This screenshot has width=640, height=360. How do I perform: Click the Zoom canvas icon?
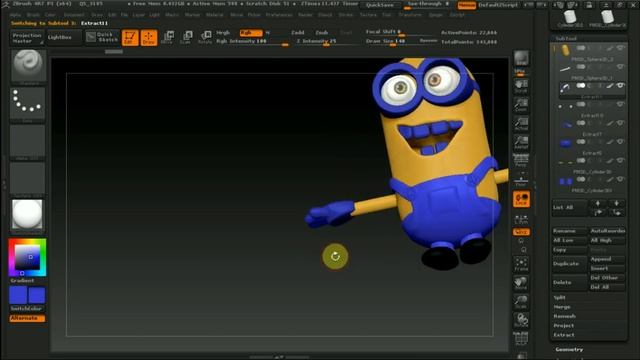(521, 105)
